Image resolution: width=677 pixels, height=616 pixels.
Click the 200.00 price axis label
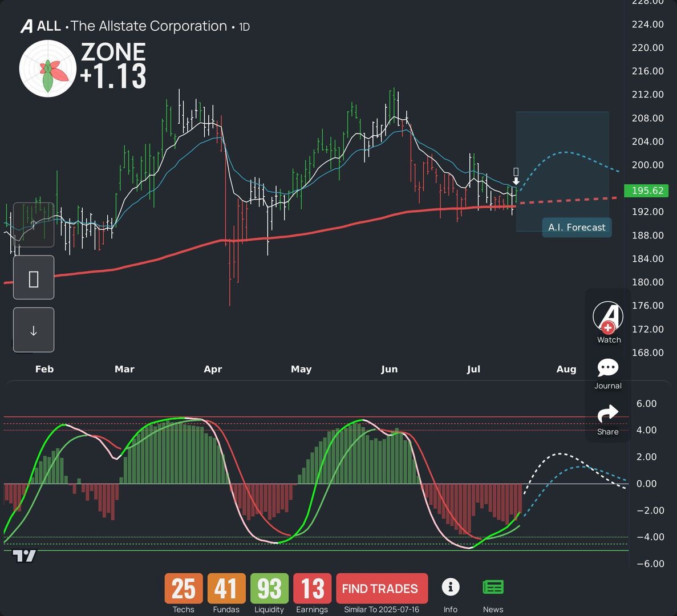pos(648,165)
